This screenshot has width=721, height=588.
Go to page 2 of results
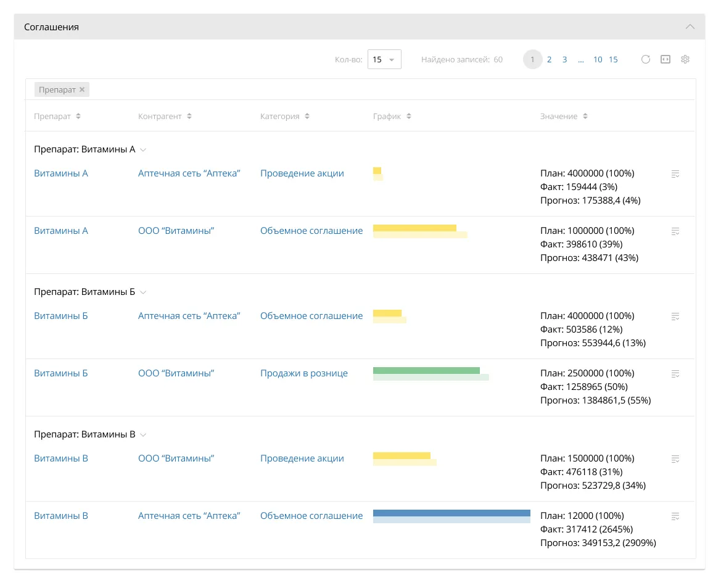(549, 60)
